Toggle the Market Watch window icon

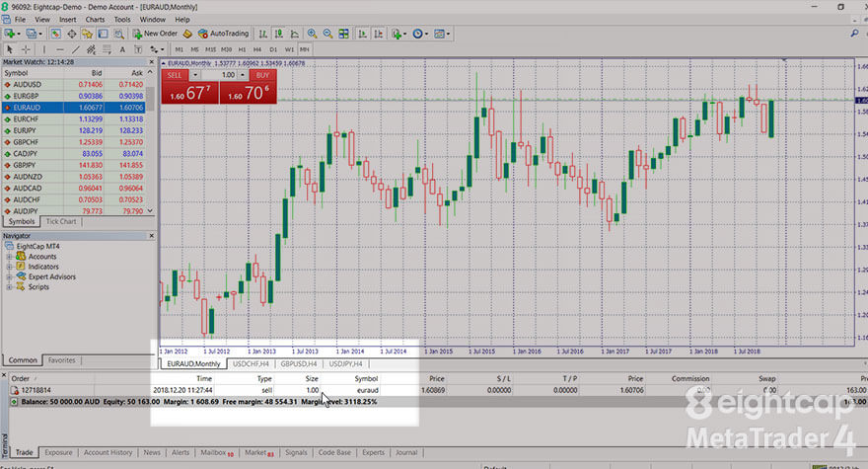[x=55, y=34]
